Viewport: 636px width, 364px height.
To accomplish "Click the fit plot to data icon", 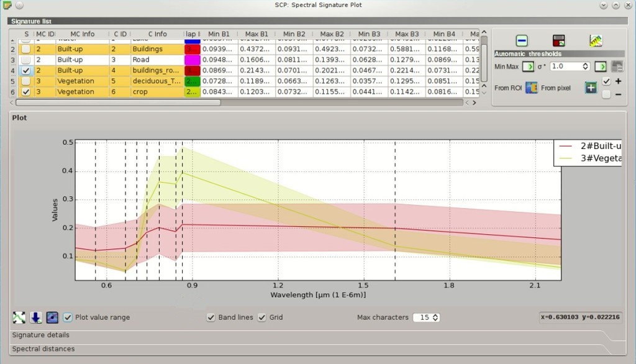I will pos(19,317).
